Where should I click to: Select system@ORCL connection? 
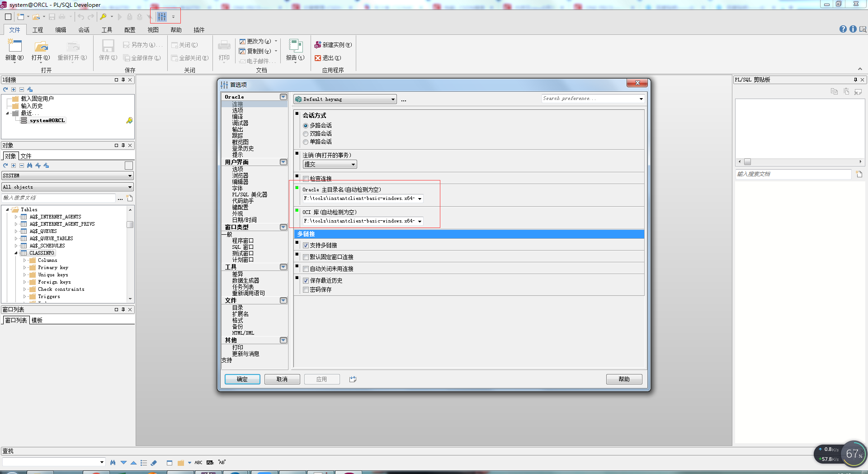click(x=47, y=120)
